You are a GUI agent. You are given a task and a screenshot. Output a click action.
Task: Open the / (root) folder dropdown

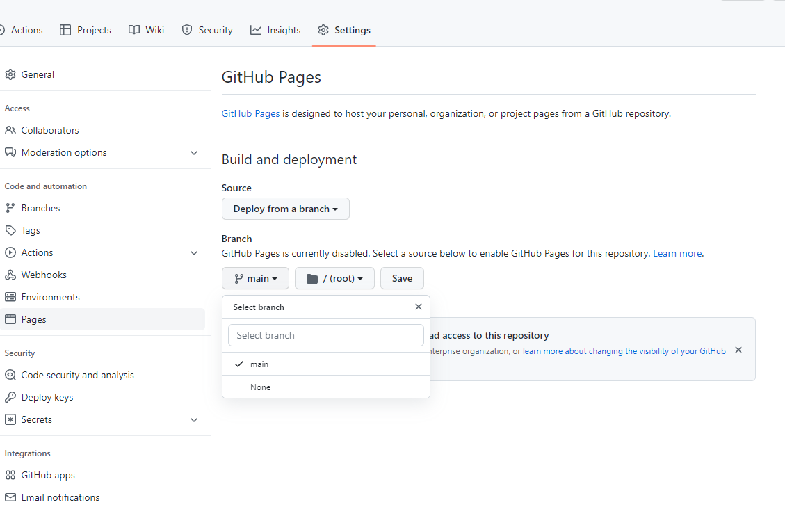(334, 278)
